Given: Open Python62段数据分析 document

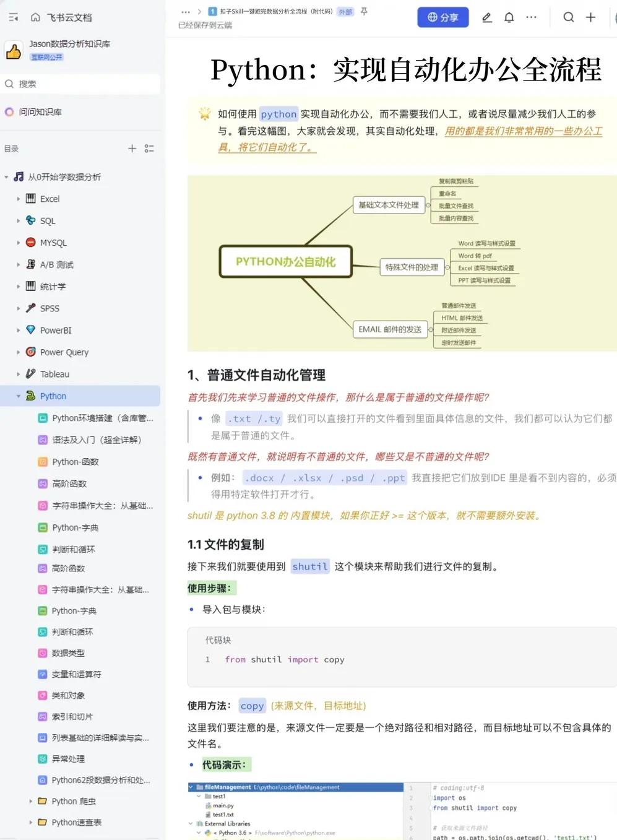Looking at the screenshot, I should pyautogui.click(x=101, y=781).
